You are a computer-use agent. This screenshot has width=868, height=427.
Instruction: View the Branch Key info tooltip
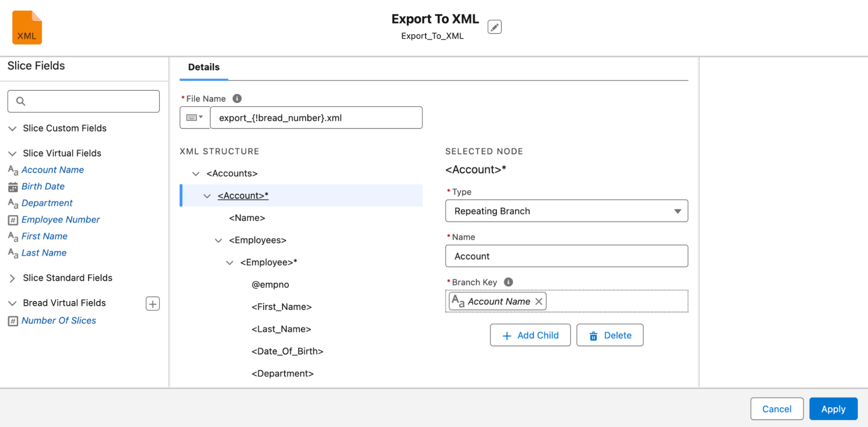(x=508, y=282)
